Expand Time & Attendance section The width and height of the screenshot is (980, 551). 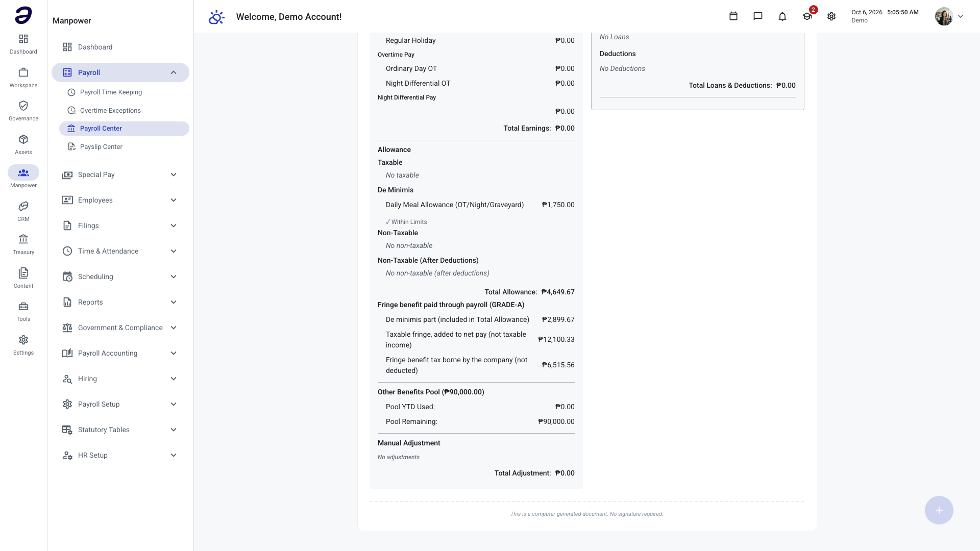pos(120,251)
